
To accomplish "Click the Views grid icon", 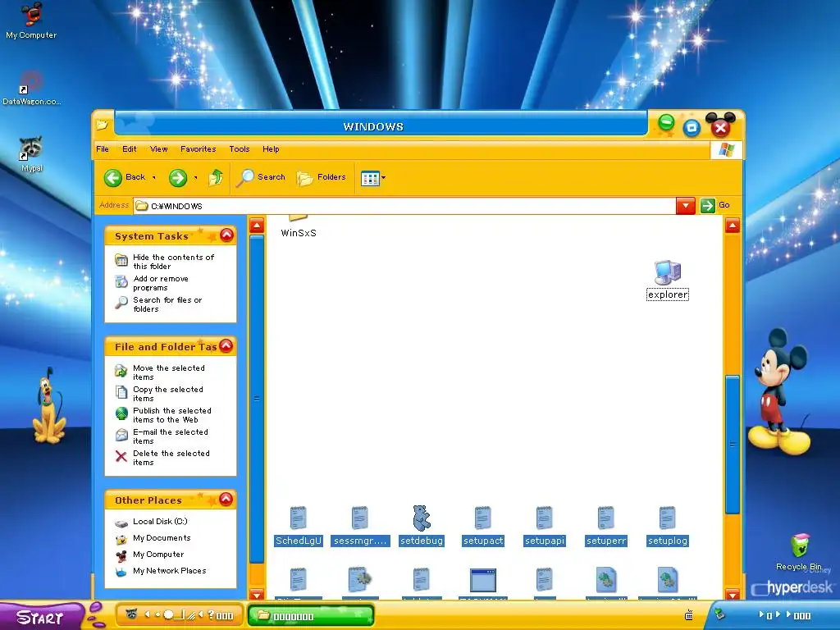I will coord(370,178).
